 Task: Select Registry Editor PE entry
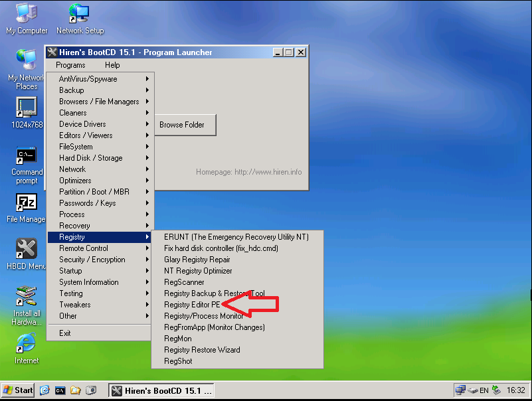[193, 304]
